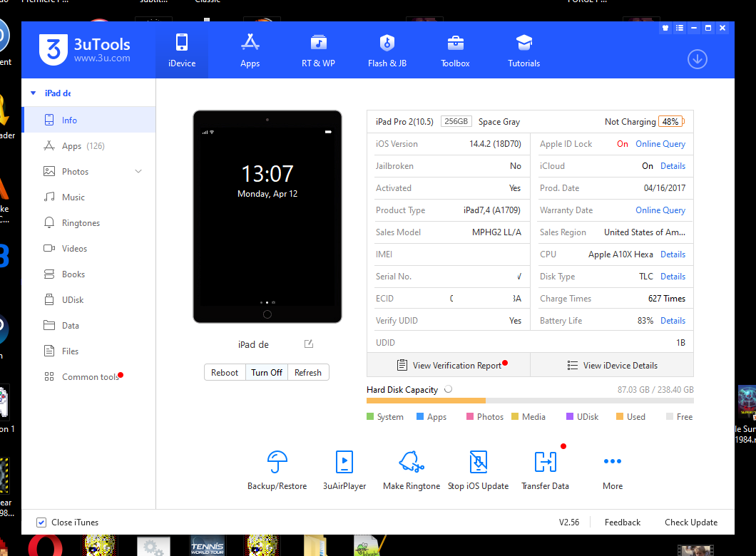
Task: Collapse the iPad de device tree
Action: click(x=34, y=93)
